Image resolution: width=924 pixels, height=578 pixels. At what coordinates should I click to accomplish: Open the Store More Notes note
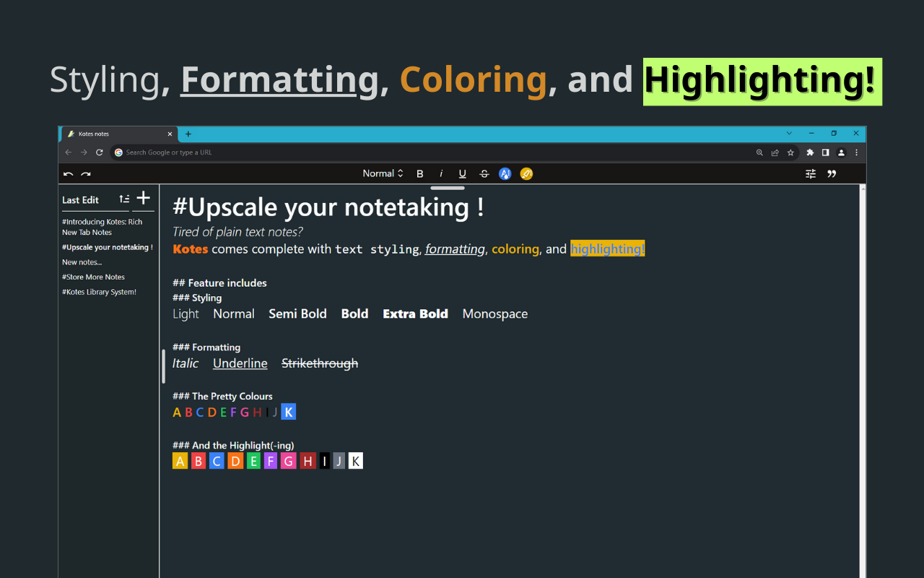[x=94, y=277]
